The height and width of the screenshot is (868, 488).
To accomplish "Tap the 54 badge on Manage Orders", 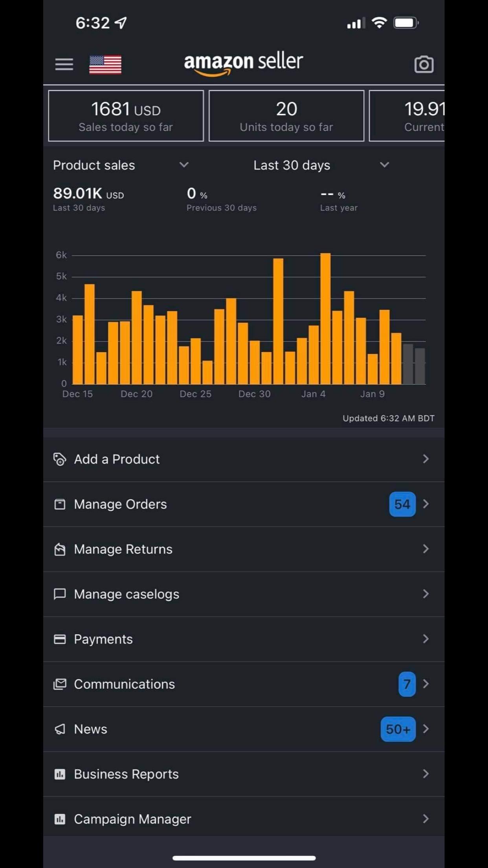I will (402, 504).
